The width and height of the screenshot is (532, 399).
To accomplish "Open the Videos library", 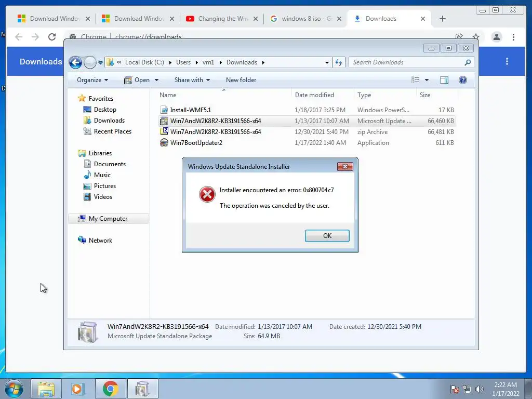I will [103, 197].
